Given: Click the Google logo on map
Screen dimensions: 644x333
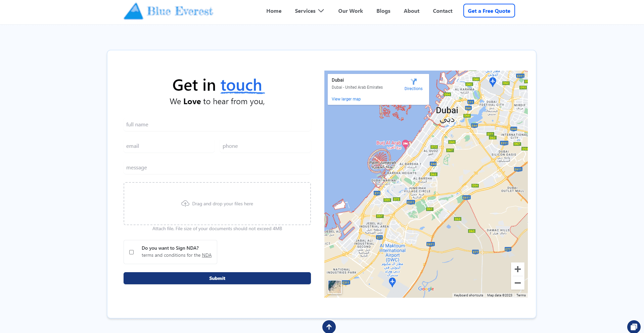Looking at the screenshot, I should [426, 289].
